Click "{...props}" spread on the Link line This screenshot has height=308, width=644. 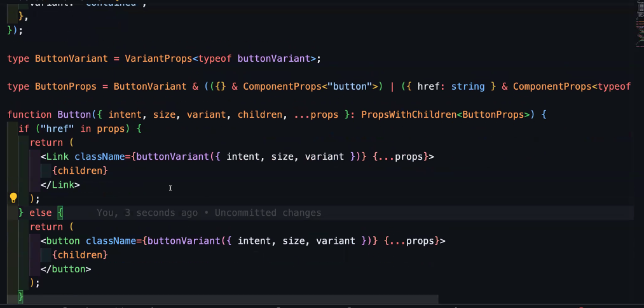tap(401, 157)
